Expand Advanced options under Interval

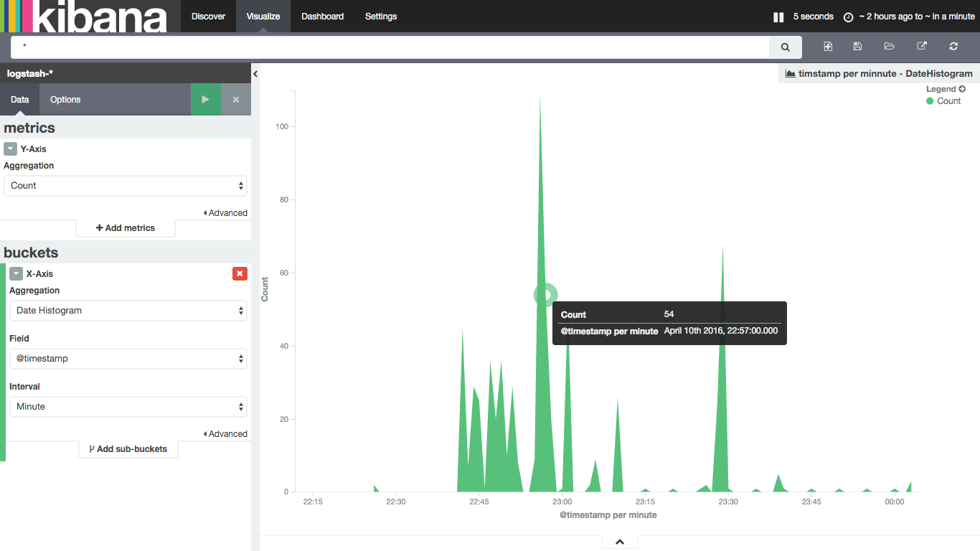click(x=227, y=433)
